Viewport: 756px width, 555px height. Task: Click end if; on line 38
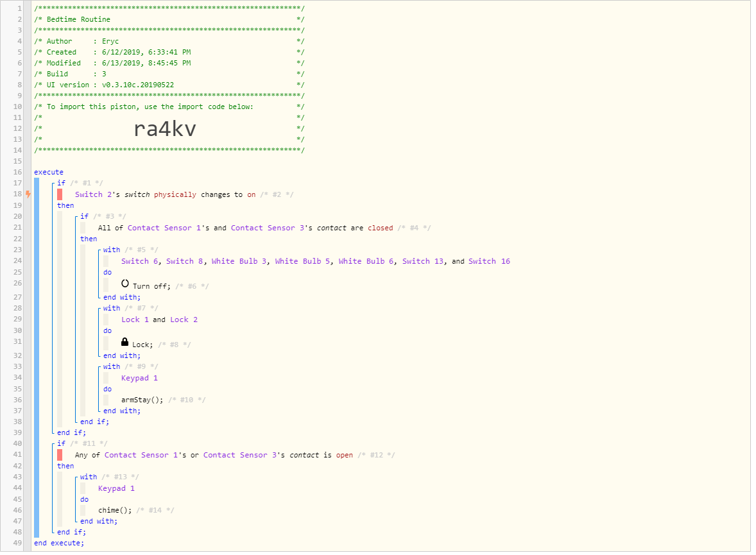point(94,422)
